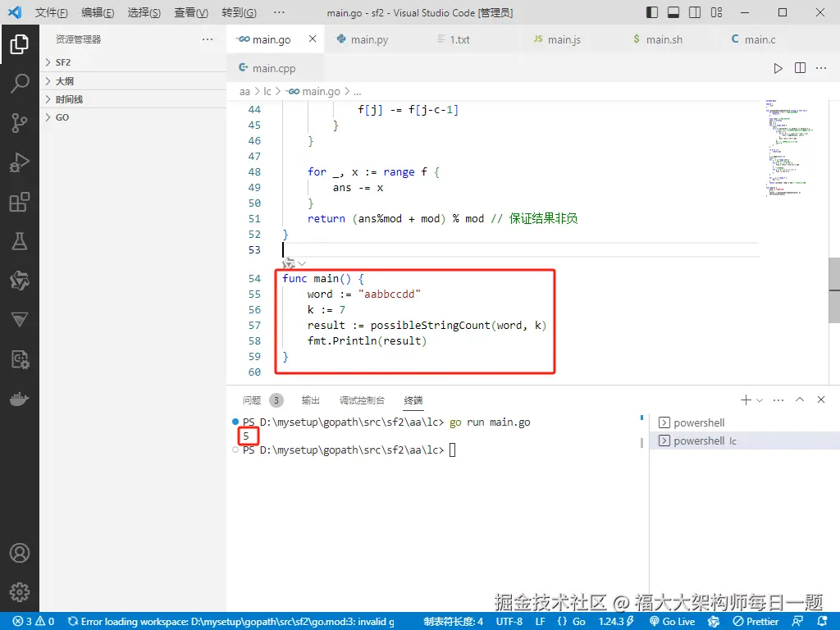
Task: Open the 转到(G) menu
Action: [x=239, y=12]
